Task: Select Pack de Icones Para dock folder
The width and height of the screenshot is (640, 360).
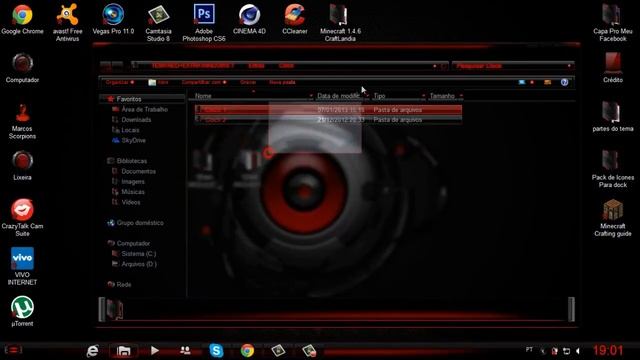Action: (x=613, y=169)
